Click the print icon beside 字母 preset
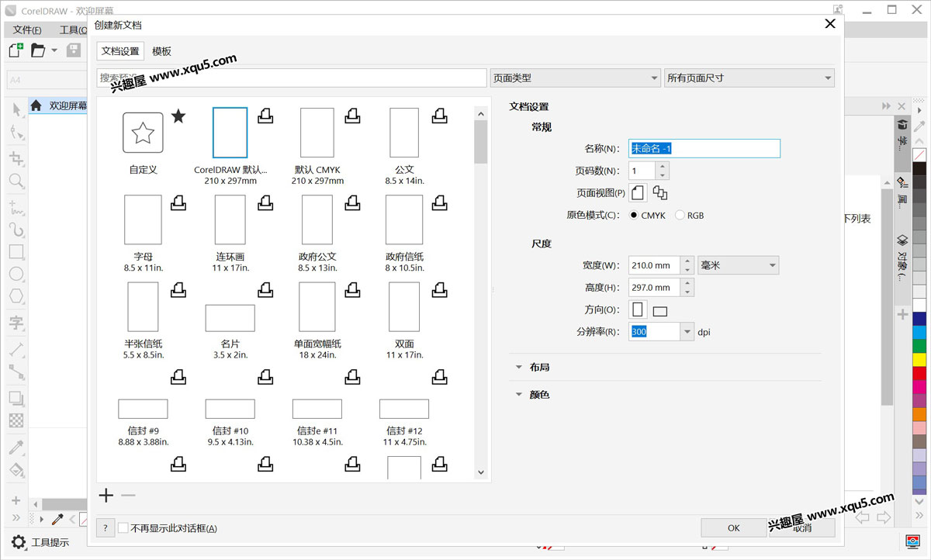 pos(178,202)
